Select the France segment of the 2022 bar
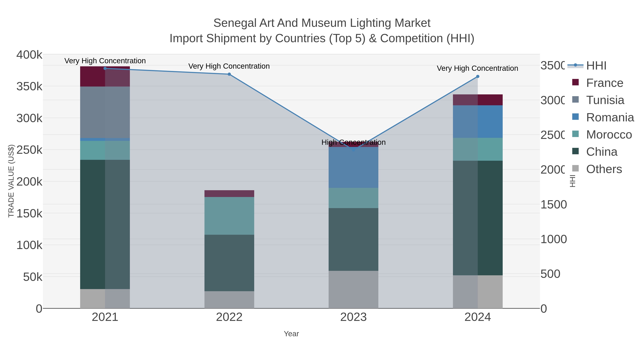The height and width of the screenshot is (362, 644). pos(229,194)
